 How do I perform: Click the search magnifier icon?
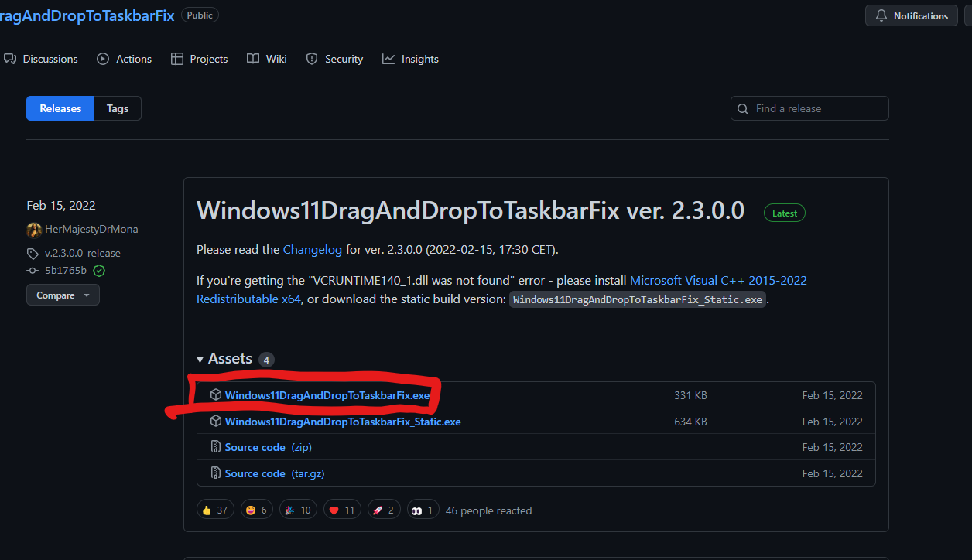pyautogui.click(x=743, y=109)
